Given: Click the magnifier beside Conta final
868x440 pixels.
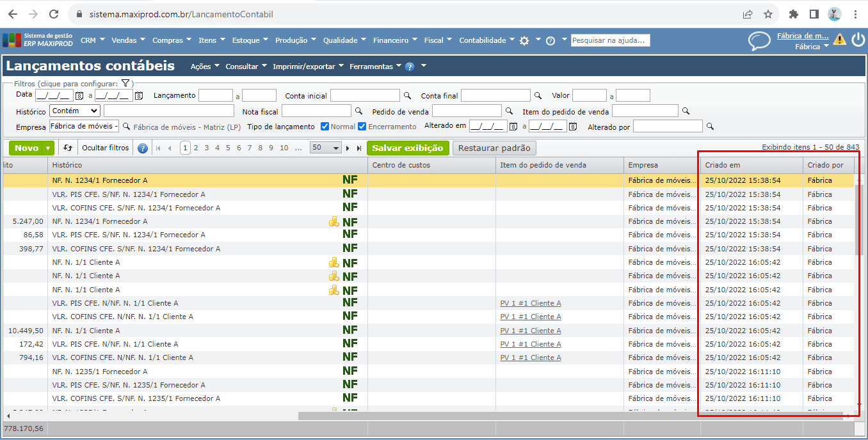Looking at the screenshot, I should 538,96.
